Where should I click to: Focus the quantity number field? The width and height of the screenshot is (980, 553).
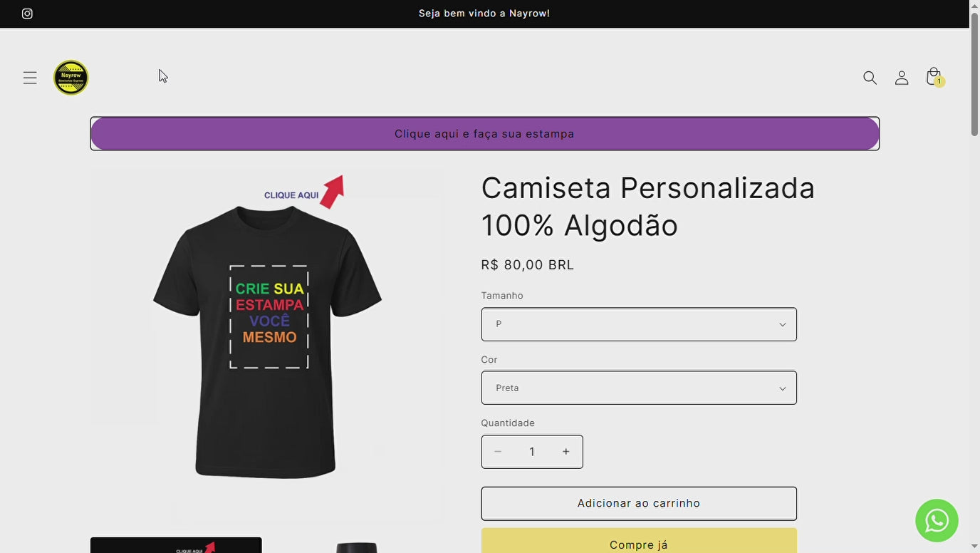531,452
